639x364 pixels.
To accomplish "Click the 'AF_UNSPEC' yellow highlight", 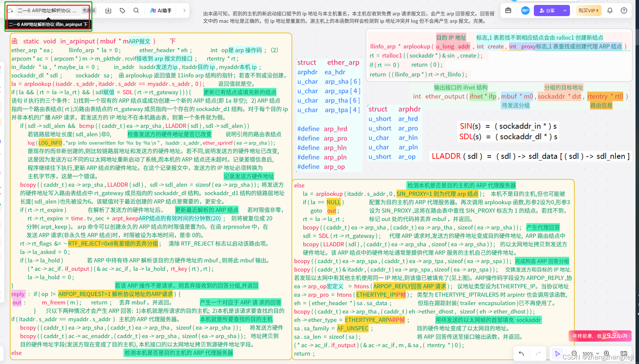I will [353, 328].
